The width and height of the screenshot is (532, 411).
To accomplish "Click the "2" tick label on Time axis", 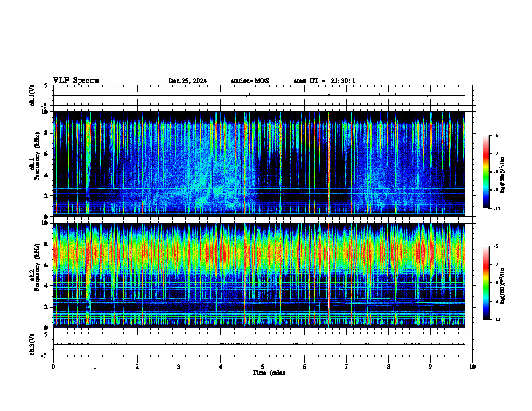I will pos(137,367).
